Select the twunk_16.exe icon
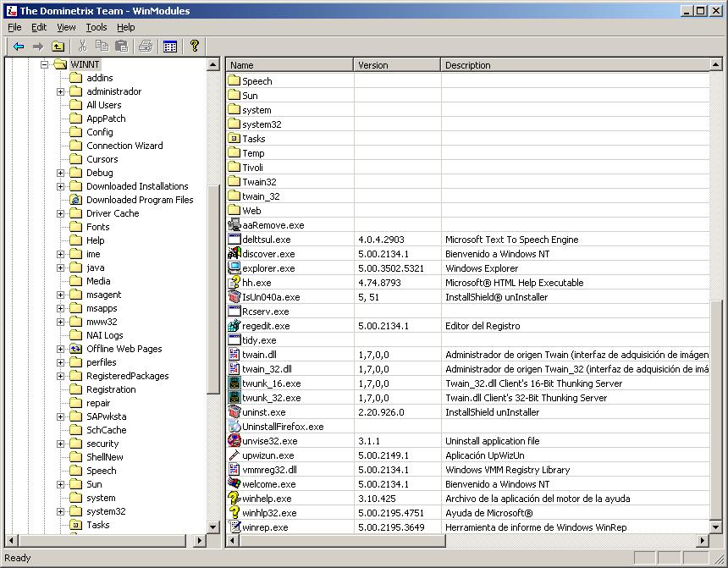This screenshot has width=728, height=568. [234, 383]
